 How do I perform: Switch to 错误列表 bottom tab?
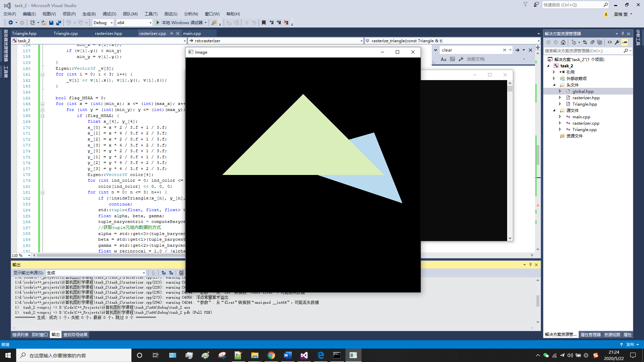click(x=20, y=335)
